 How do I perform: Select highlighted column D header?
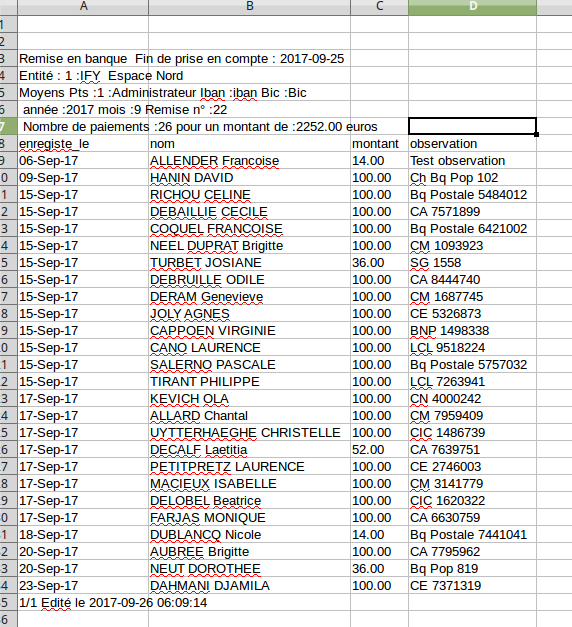[473, 6]
